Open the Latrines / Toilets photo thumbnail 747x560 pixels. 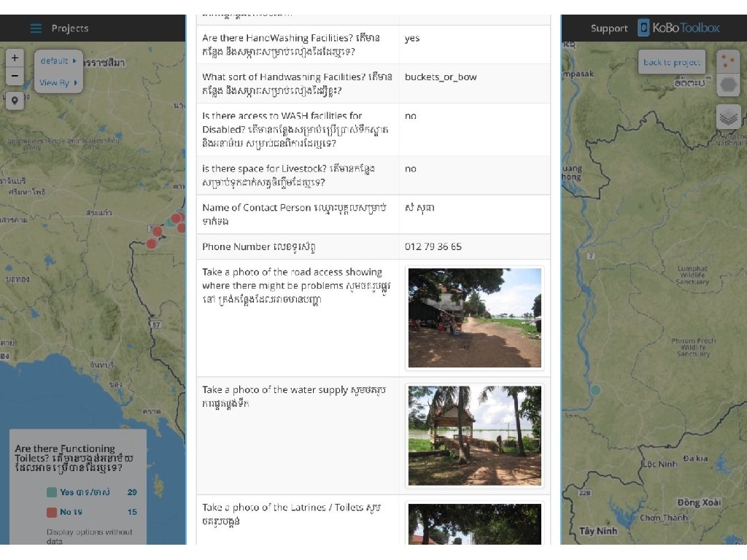[x=474, y=524]
